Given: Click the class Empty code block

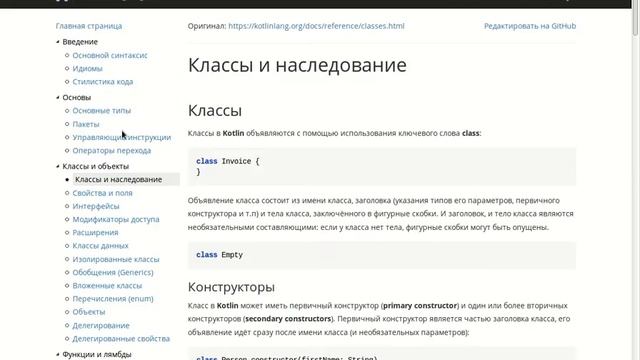Looking at the screenshot, I should coord(382,255).
